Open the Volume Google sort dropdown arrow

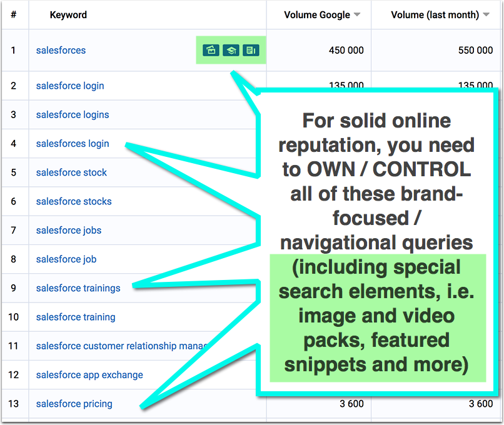click(357, 14)
